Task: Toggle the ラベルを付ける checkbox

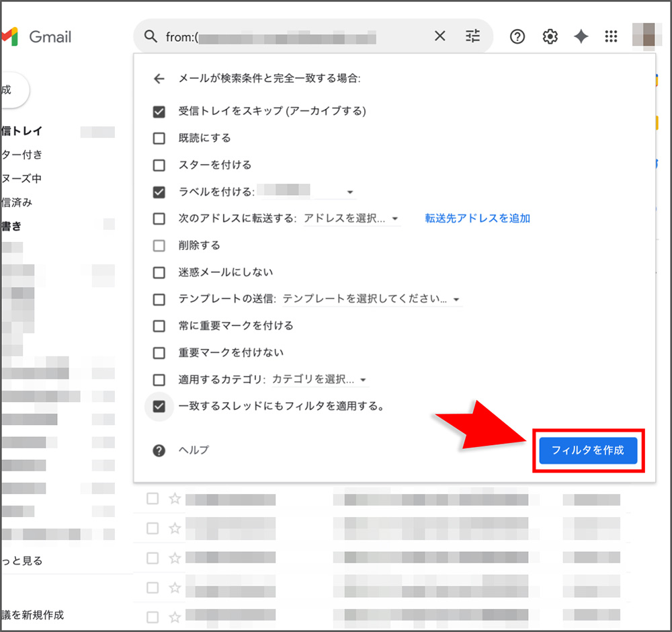Action: point(159,192)
